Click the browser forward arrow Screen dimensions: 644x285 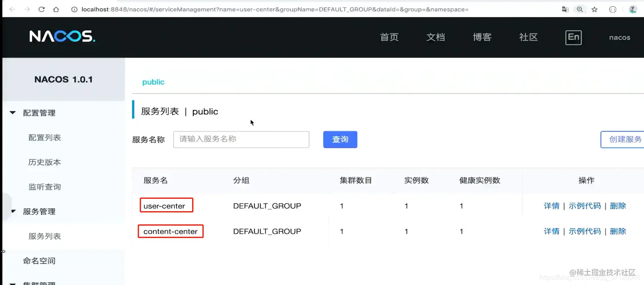coord(27,9)
